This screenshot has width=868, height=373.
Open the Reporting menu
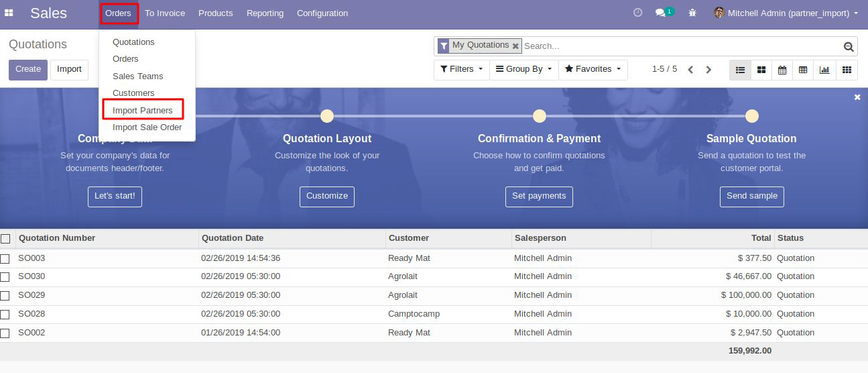[265, 13]
